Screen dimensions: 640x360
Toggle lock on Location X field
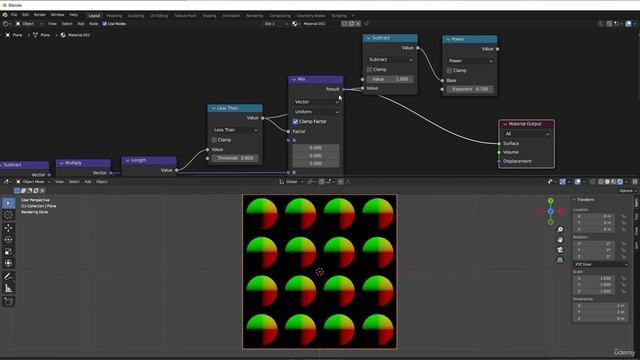click(623, 216)
